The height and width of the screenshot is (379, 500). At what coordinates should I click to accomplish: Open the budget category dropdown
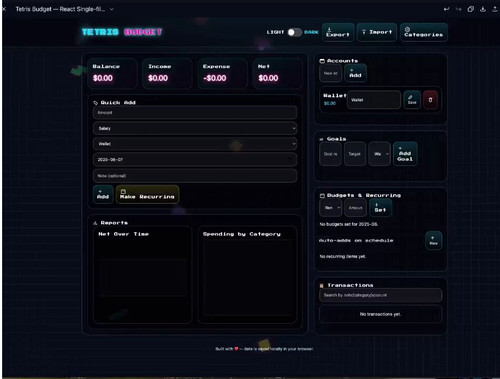331,208
